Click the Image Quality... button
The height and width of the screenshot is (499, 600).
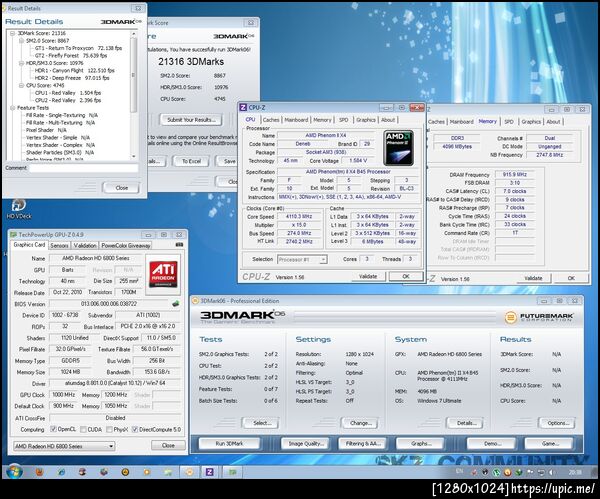click(x=306, y=444)
